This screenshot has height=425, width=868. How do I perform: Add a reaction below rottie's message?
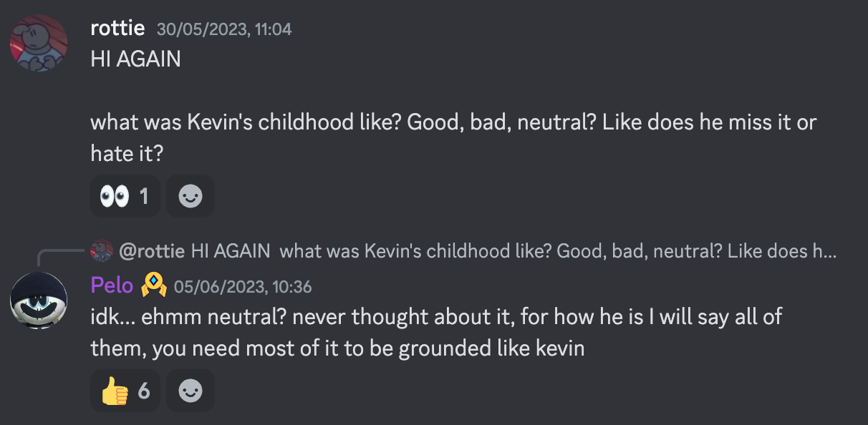191,196
